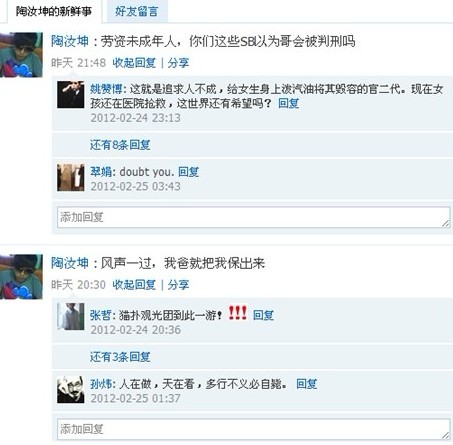Open 张哲's commenter avatar
This screenshot has height=445, width=453.
(x=70, y=316)
